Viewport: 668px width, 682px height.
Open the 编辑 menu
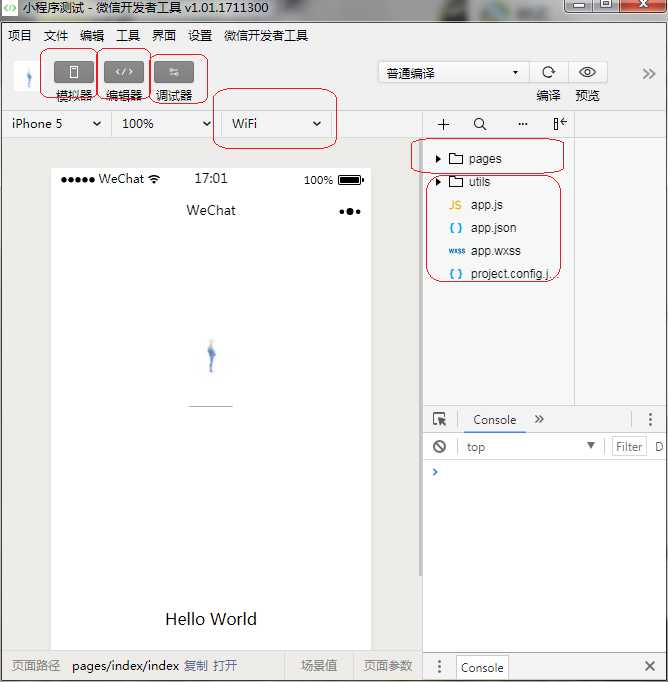point(92,35)
